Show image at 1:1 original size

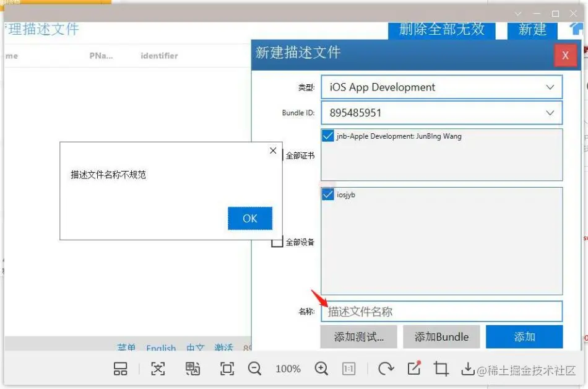348,369
